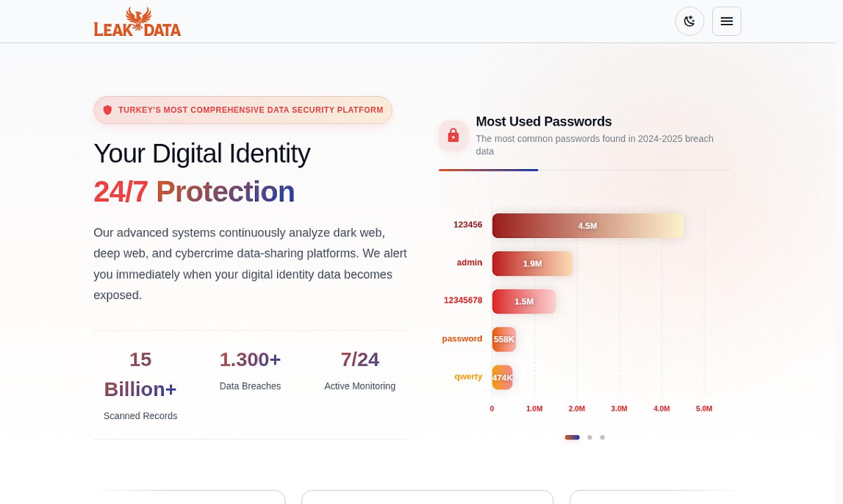Viewport: 843px width, 504px height.
Task: Click the red padlock icon beside Most Used Passwords
Action: pos(453,136)
